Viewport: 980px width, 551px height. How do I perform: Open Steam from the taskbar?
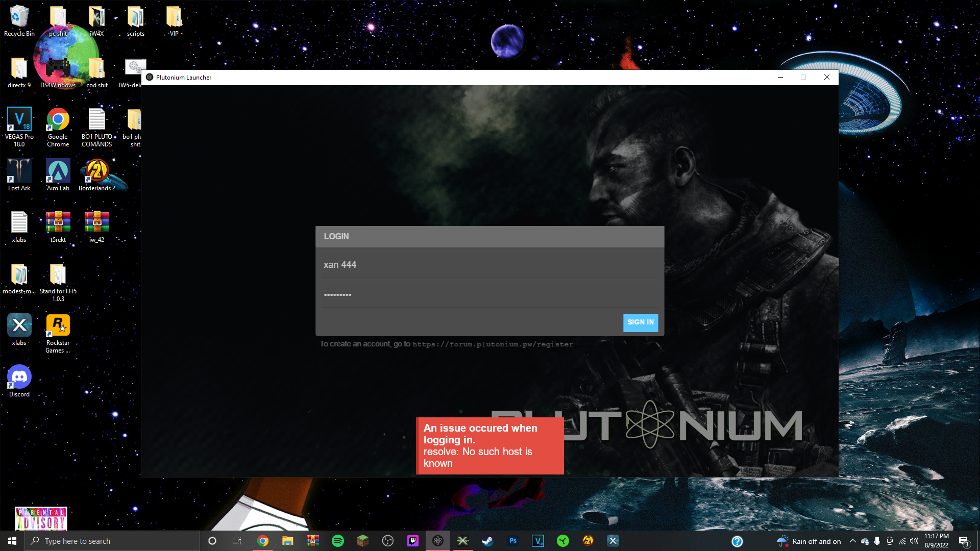click(488, 541)
